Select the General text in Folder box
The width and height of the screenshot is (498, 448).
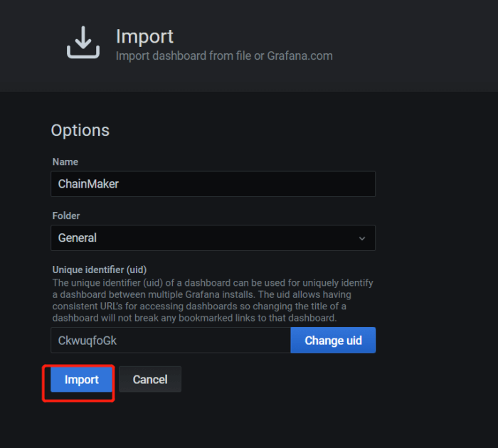77,238
